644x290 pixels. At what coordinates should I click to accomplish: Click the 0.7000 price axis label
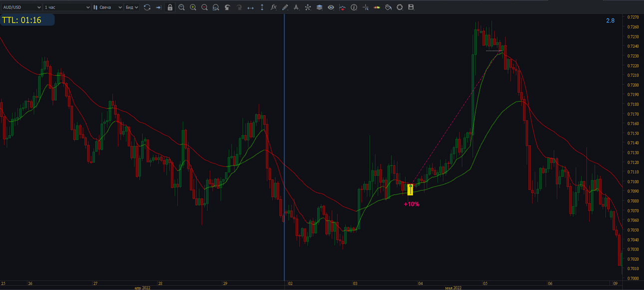click(x=633, y=278)
